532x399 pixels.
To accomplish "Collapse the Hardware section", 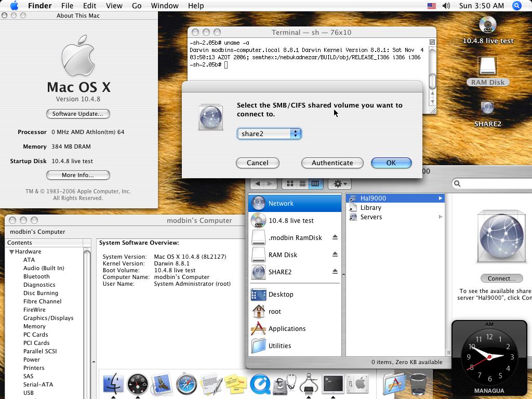I will point(11,252).
